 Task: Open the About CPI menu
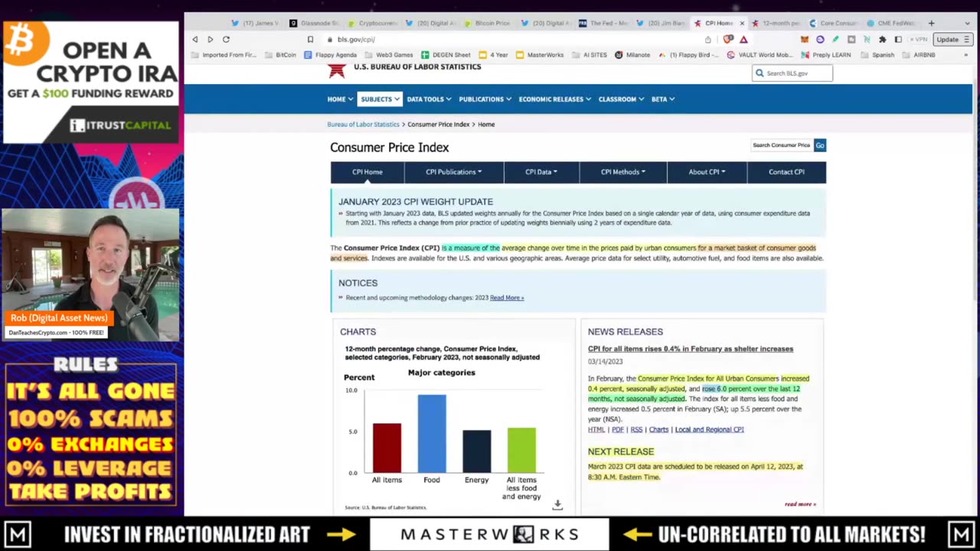point(707,172)
